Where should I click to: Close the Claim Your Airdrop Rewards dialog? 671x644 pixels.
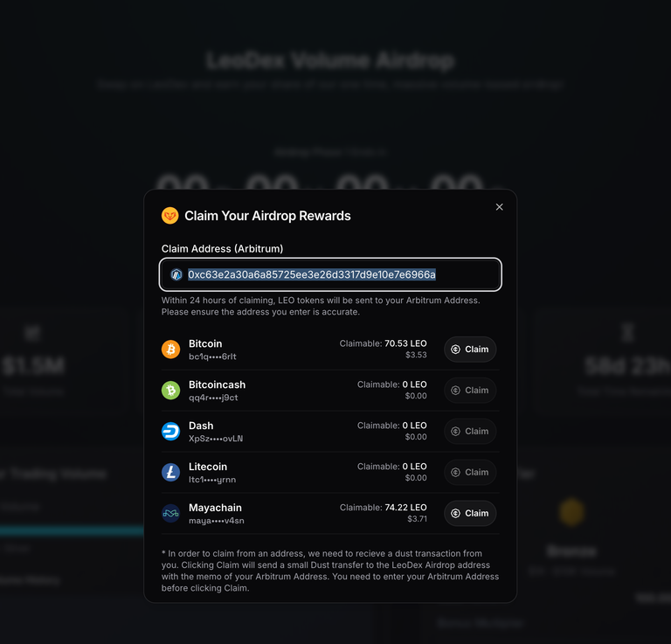coord(499,207)
